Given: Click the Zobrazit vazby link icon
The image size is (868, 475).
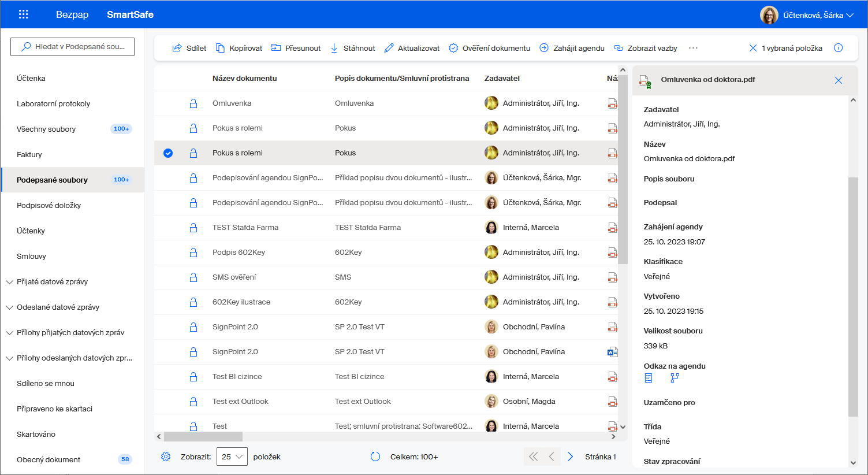Looking at the screenshot, I should click(x=619, y=48).
